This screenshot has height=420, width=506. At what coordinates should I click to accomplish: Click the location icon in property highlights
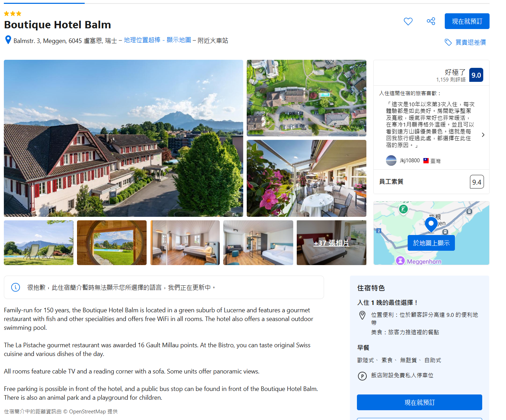pos(363,315)
